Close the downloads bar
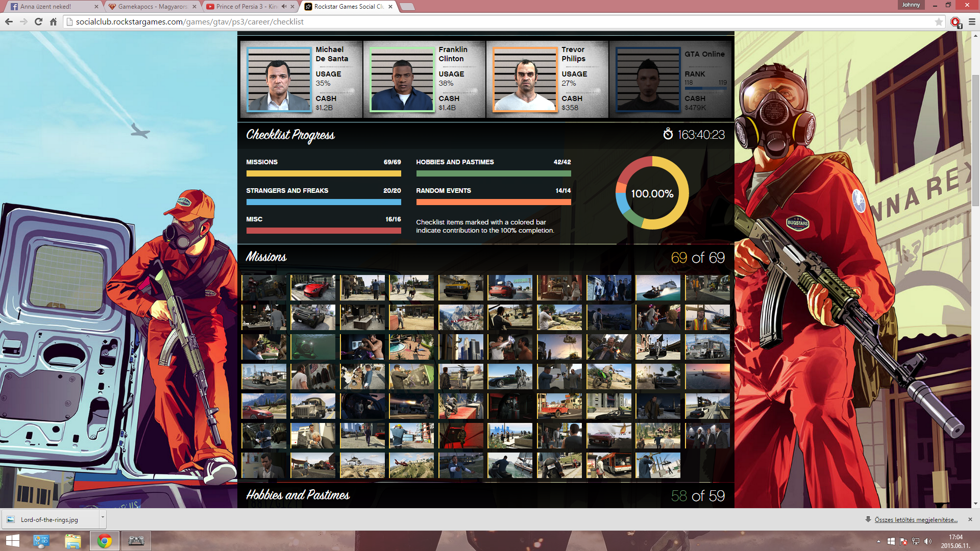 pos(970,519)
